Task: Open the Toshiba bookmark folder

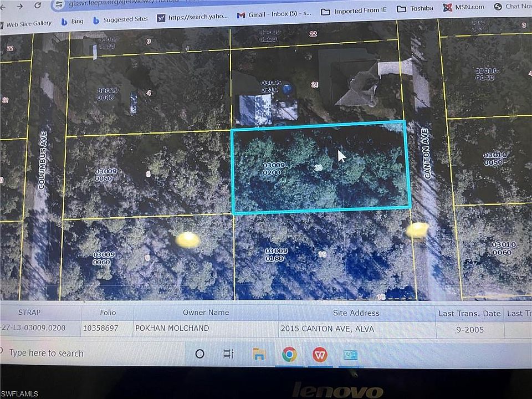Action: (x=418, y=8)
